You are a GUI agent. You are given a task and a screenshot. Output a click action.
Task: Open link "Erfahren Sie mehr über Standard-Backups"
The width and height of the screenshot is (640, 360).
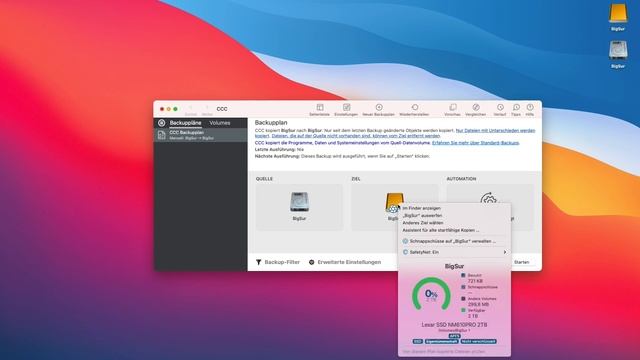pos(476,143)
